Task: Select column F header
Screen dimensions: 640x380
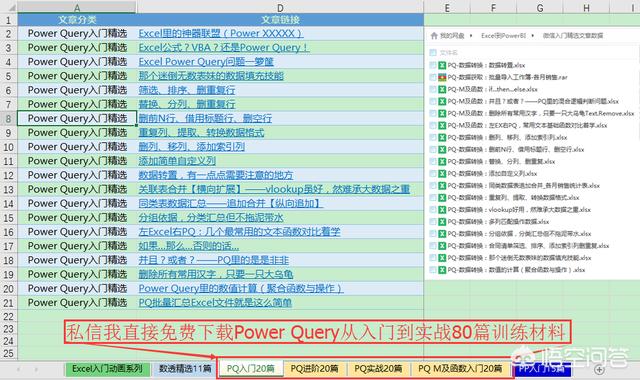Action: (x=493, y=7)
